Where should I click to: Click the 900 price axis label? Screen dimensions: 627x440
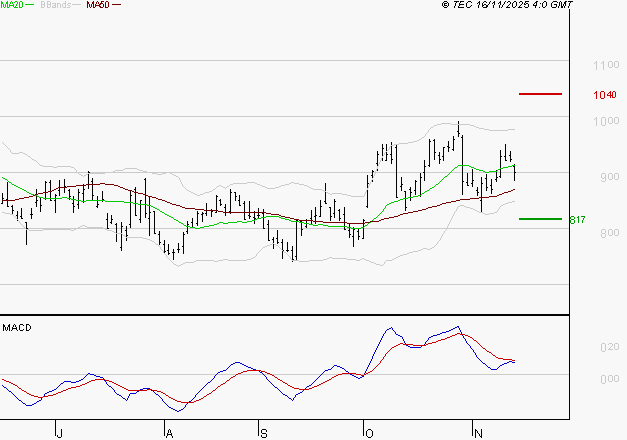[609, 177]
